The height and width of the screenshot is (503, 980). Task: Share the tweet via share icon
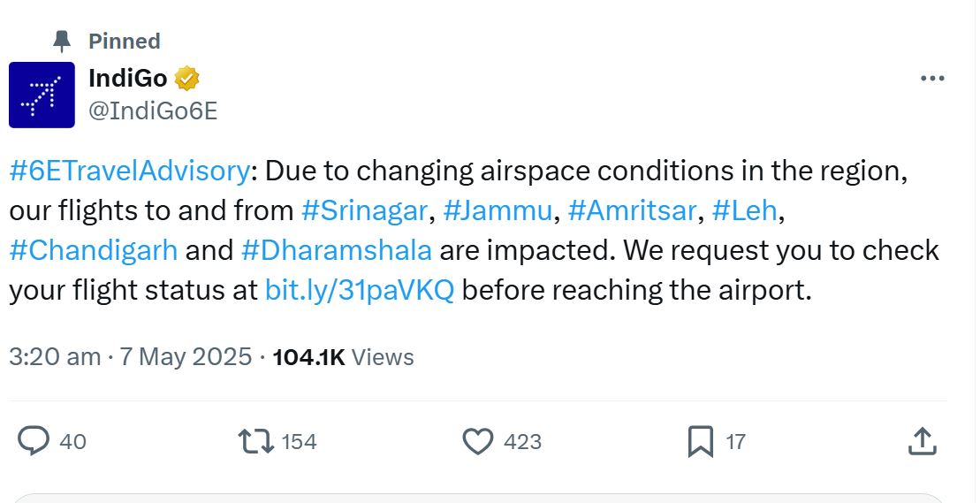coord(922,440)
